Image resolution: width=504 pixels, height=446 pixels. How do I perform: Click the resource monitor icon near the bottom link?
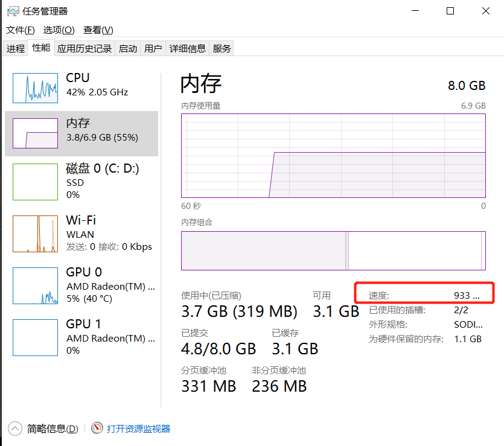97,428
